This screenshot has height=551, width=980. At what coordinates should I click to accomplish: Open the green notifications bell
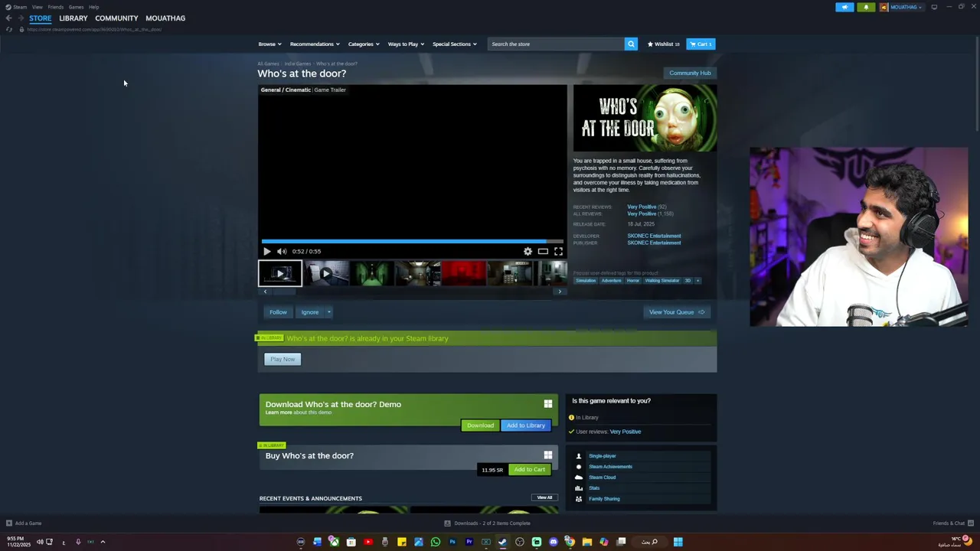coord(866,7)
